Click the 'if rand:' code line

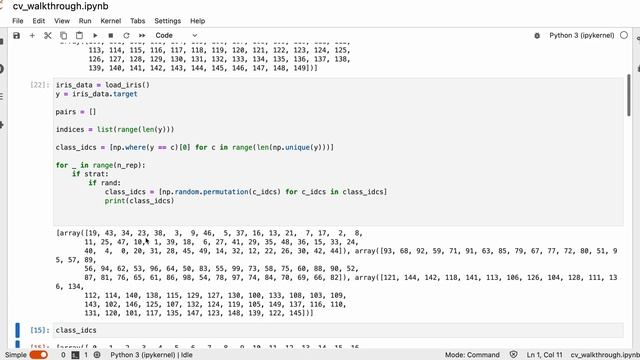pyautogui.click(x=104, y=183)
